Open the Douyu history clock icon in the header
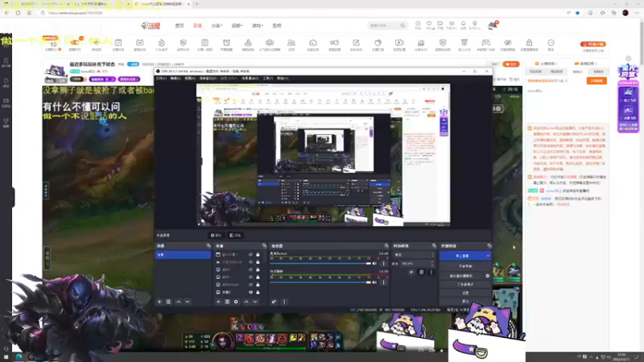This screenshot has width=644, height=362. tap(418, 24)
